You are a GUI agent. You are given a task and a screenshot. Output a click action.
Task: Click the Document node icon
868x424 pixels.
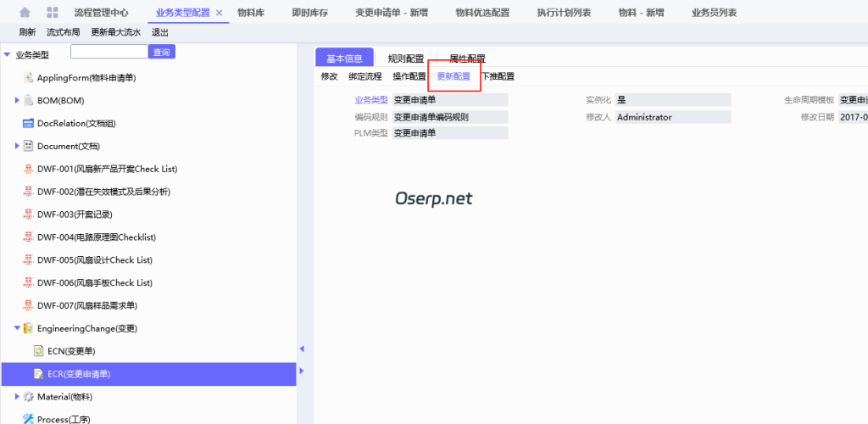click(x=28, y=146)
